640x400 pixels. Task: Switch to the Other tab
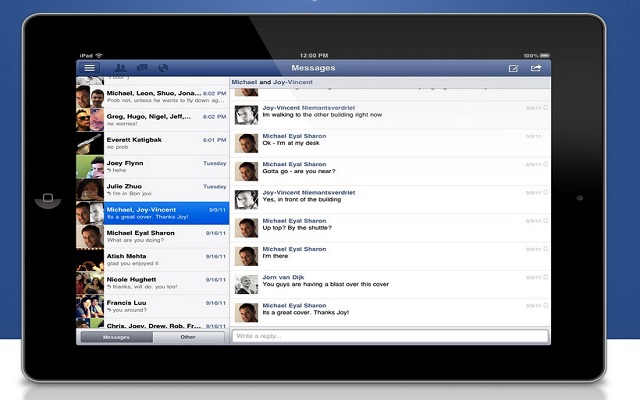pos(188,337)
